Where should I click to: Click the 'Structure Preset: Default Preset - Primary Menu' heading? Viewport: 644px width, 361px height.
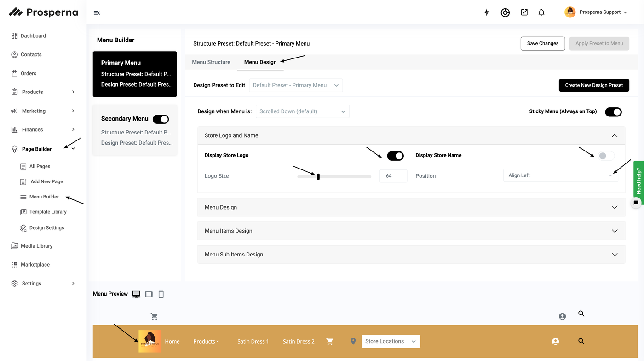[252, 44]
